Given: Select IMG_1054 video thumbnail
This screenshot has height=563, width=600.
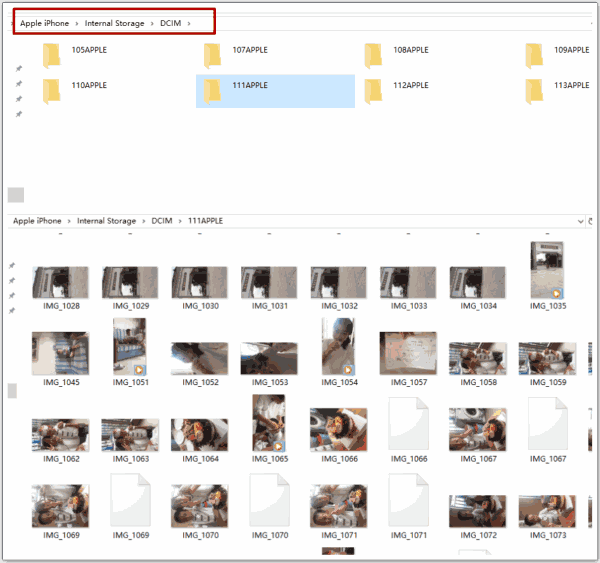Looking at the screenshot, I should coord(338,346).
